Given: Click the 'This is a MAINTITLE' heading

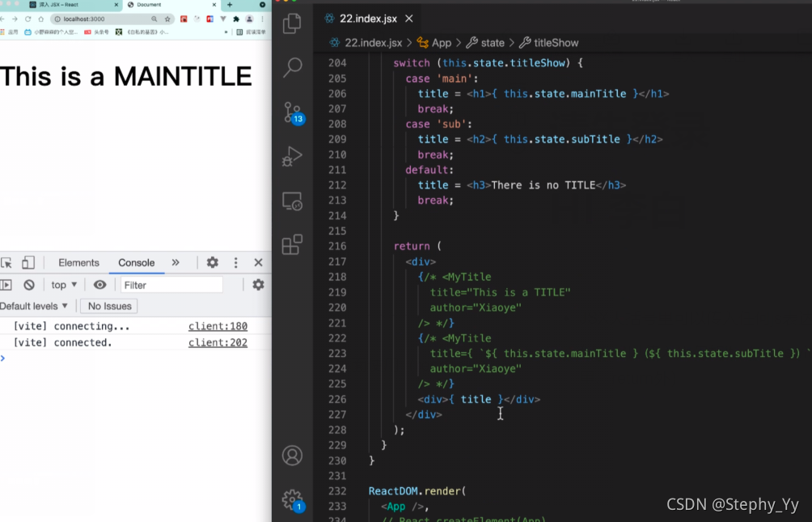Looking at the screenshot, I should 126,76.
